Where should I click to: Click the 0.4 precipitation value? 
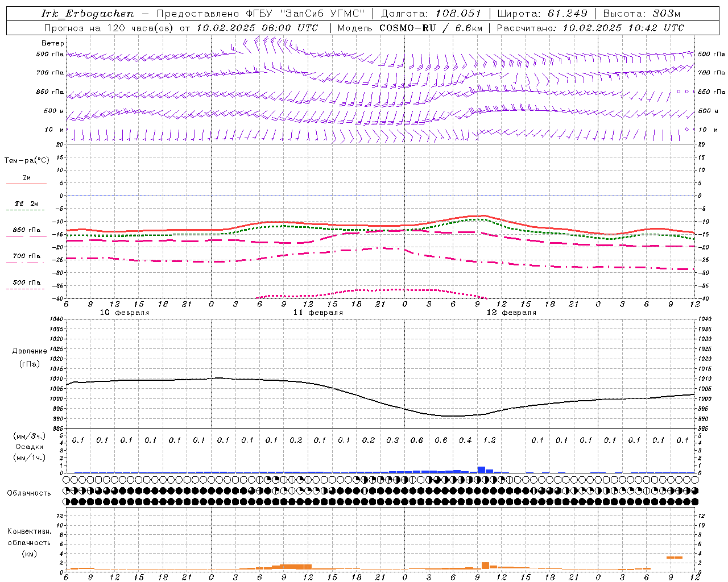pos(465,440)
